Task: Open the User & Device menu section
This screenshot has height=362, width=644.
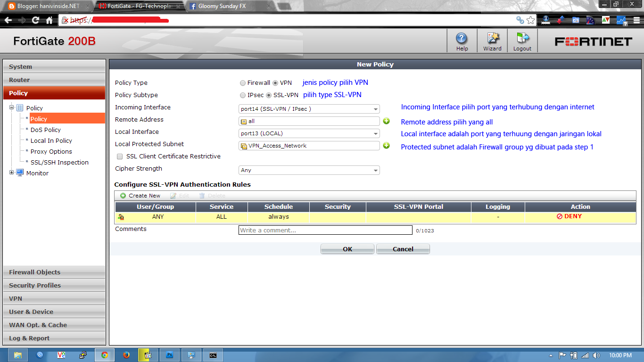Action: pyautogui.click(x=54, y=312)
